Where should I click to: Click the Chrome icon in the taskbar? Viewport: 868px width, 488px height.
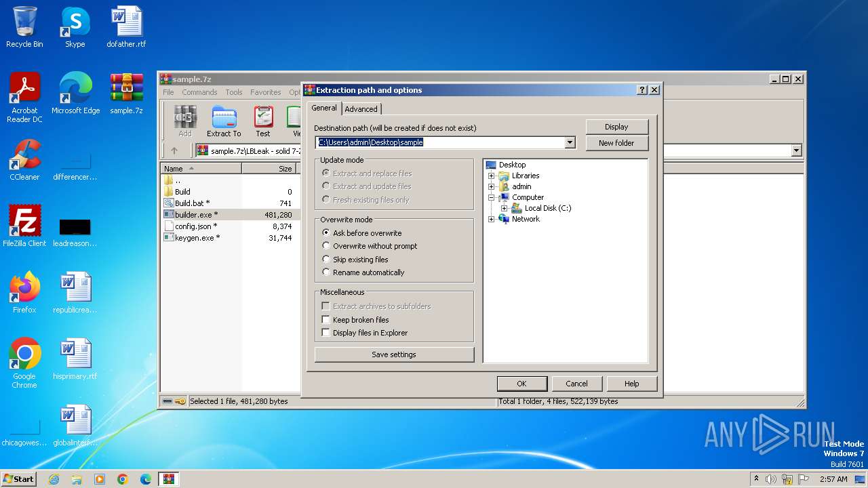pos(123,479)
